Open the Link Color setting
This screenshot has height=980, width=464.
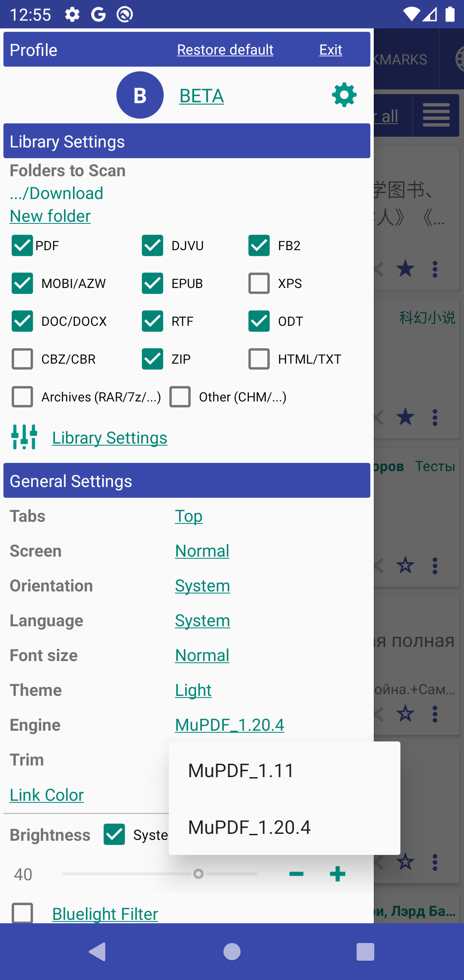47,795
